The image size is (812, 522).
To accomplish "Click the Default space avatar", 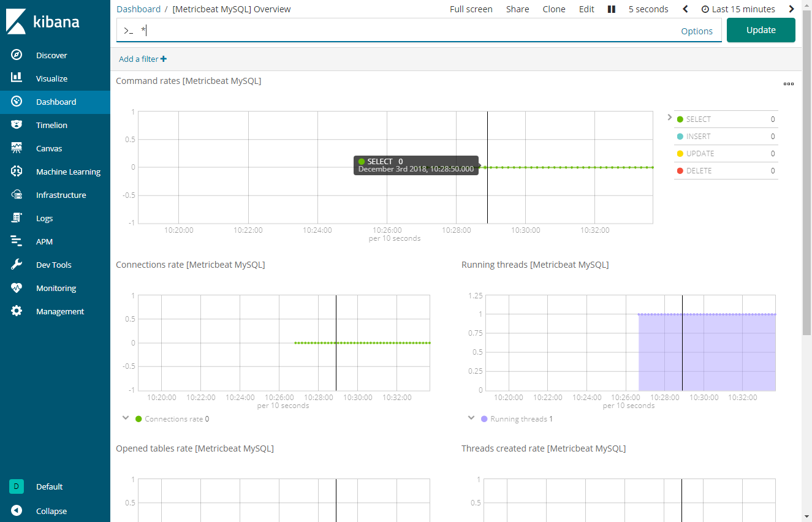I will (x=17, y=486).
